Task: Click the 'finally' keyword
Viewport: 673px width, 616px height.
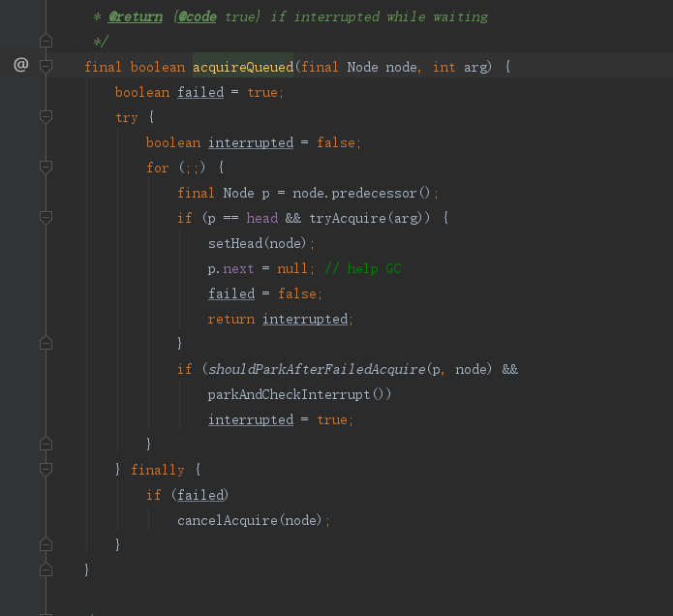Action: (x=158, y=470)
